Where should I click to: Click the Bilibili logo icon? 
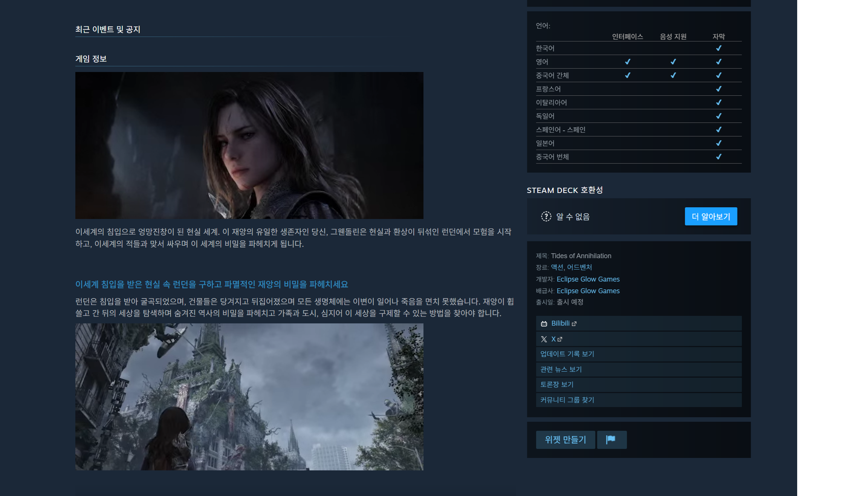(x=544, y=324)
